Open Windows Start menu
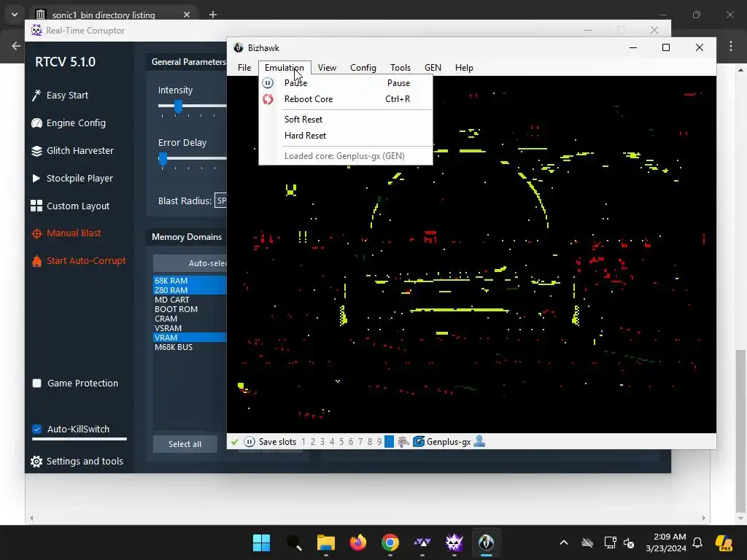This screenshot has width=747, height=560. (261, 542)
